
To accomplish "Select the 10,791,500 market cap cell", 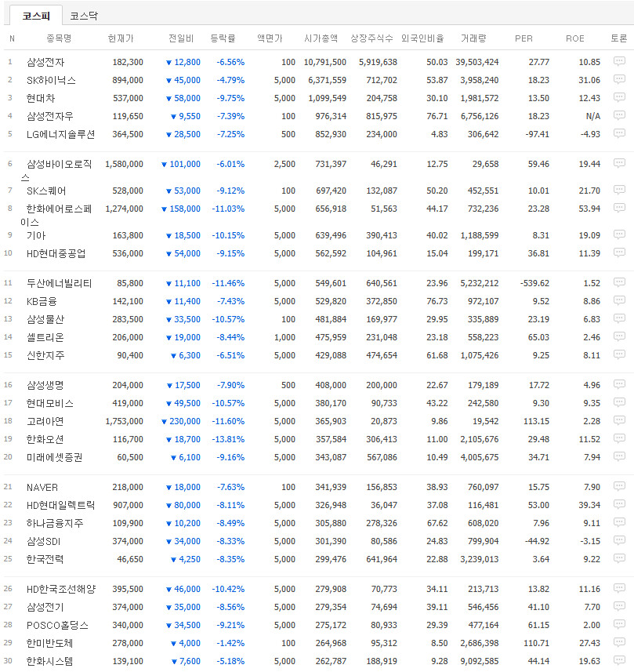I will (x=324, y=62).
